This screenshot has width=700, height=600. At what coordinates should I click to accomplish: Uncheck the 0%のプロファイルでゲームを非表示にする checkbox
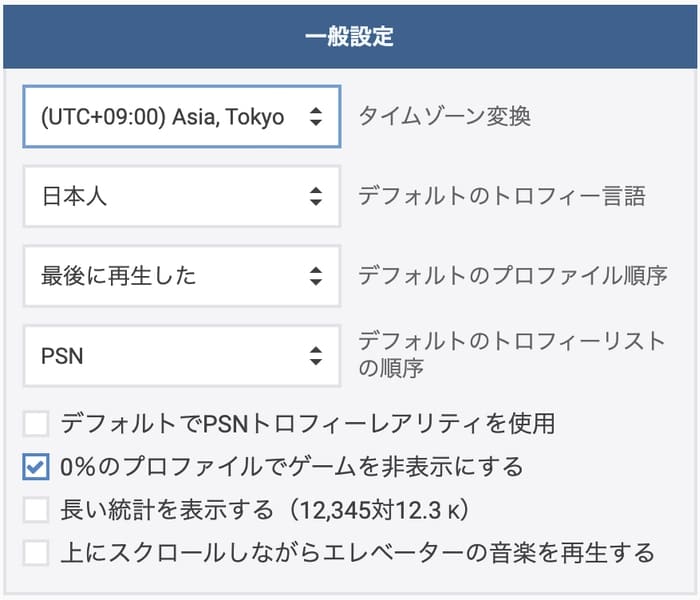(x=36, y=467)
